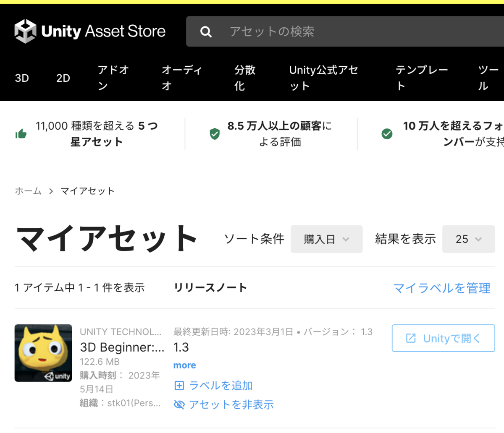
Task: Open the ツール category menu
Action: point(488,78)
